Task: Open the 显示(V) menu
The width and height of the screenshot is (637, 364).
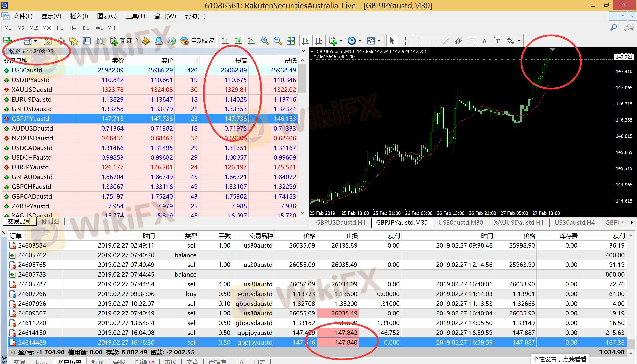Action: pos(51,16)
